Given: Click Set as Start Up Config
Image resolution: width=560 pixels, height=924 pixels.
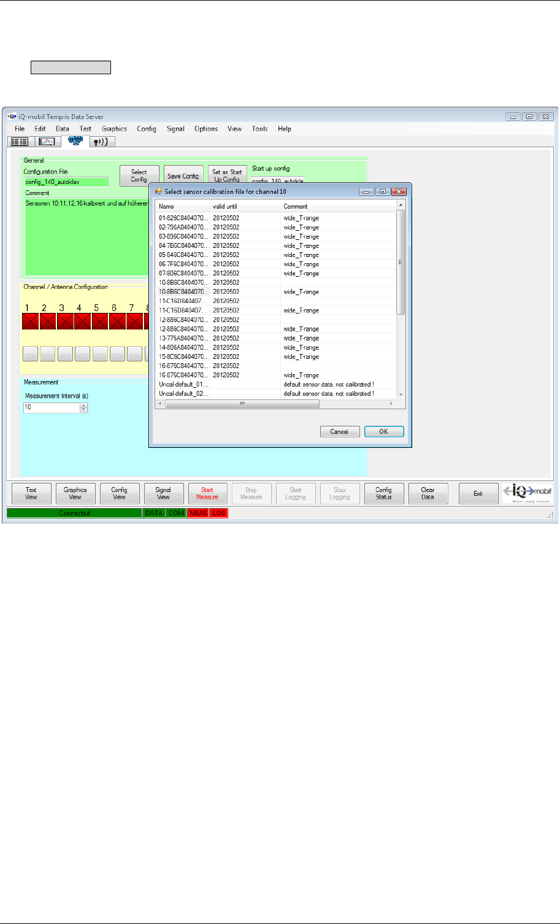Looking at the screenshot, I should pos(228,175).
